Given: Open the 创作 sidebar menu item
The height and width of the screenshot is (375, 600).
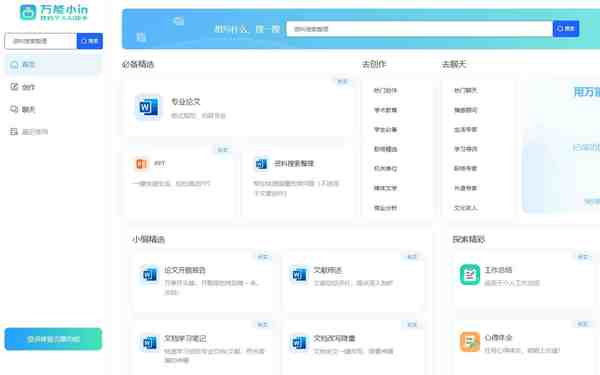Looking at the screenshot, I should tap(53, 87).
